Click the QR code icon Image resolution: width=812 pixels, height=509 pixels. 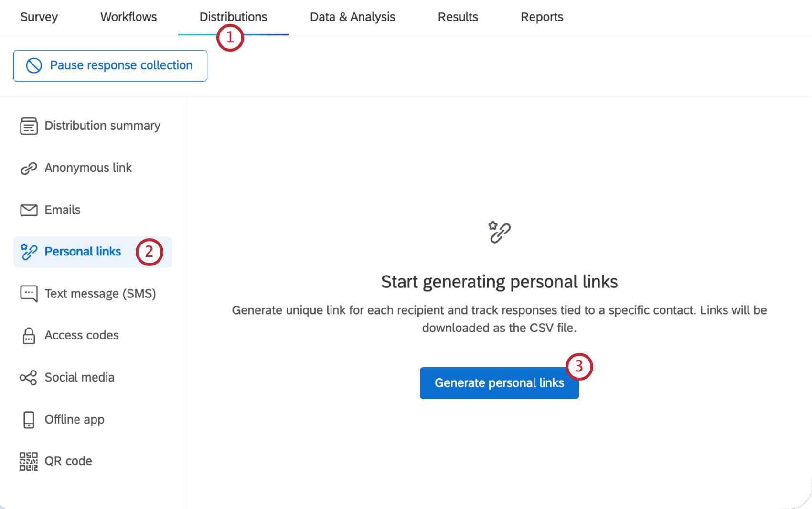[x=29, y=461]
